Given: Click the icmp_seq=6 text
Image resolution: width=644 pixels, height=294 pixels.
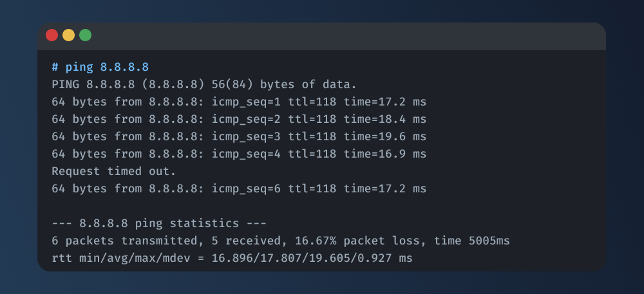Looking at the screenshot, I should (249, 188).
